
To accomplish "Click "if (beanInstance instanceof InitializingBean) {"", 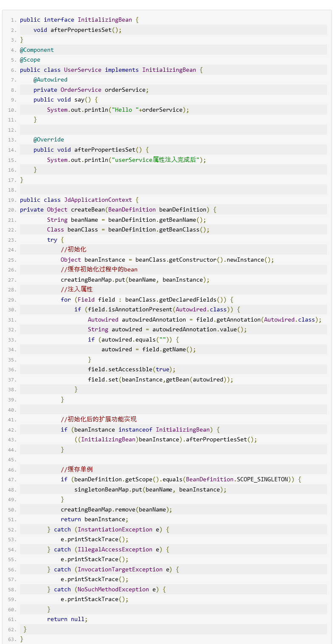I will coord(140,429).
